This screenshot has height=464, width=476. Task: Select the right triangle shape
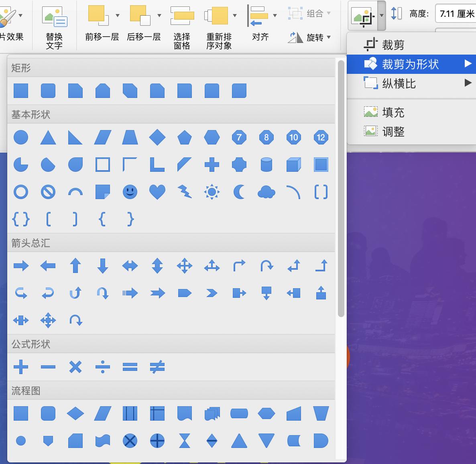[75, 137]
